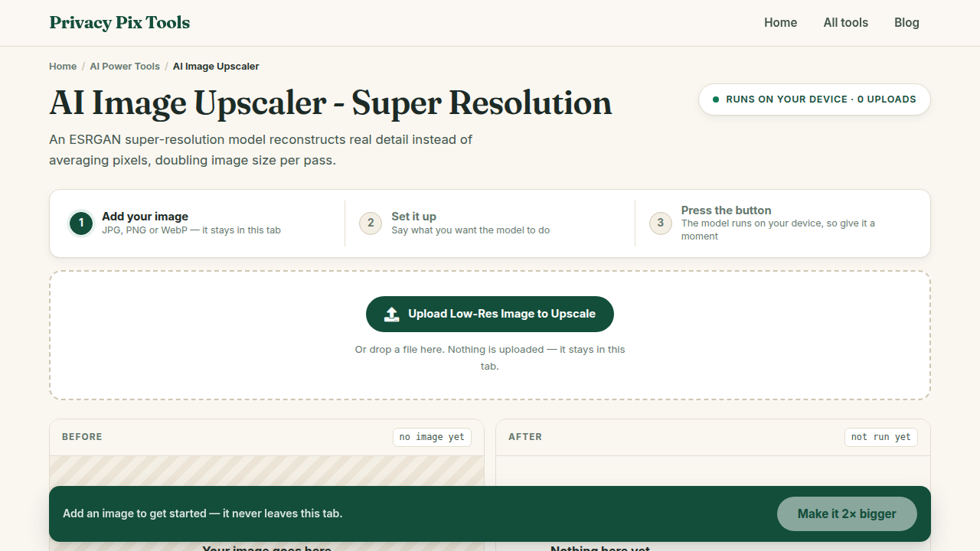
Task: Click the 'Set it up' step title
Action: point(413,217)
